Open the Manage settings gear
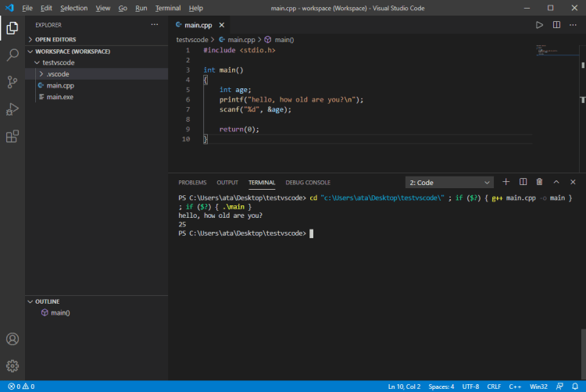Screen dimensions: 586x392 (13, 365)
